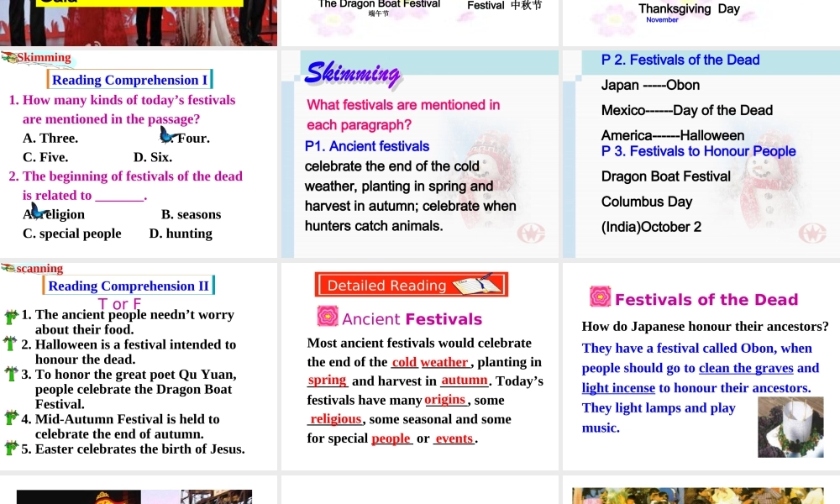Select answer "C. Five."
Screen dimensions: 840x504
click(x=45, y=157)
